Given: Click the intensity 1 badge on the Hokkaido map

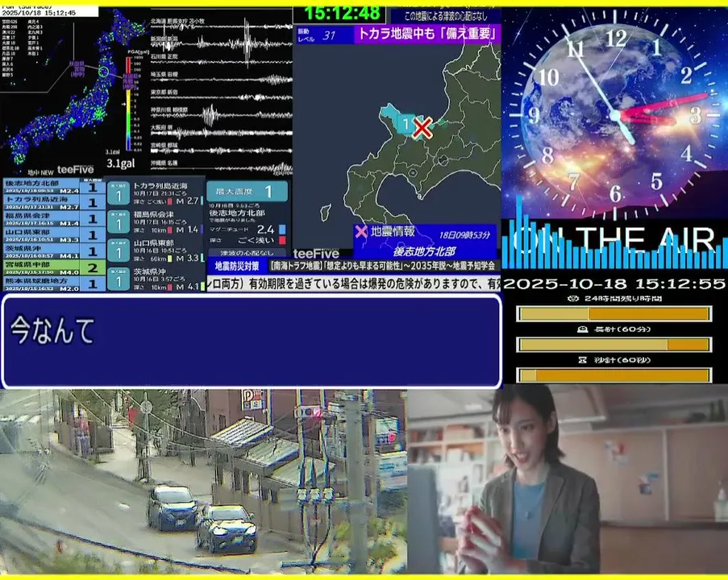Looking at the screenshot, I should click(x=406, y=124).
